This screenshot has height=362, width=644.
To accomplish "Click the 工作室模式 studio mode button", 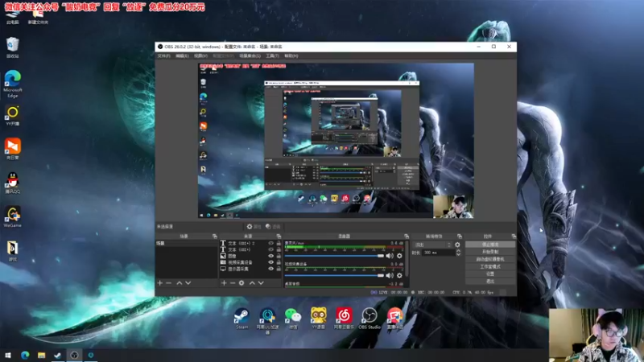I will click(x=490, y=266).
